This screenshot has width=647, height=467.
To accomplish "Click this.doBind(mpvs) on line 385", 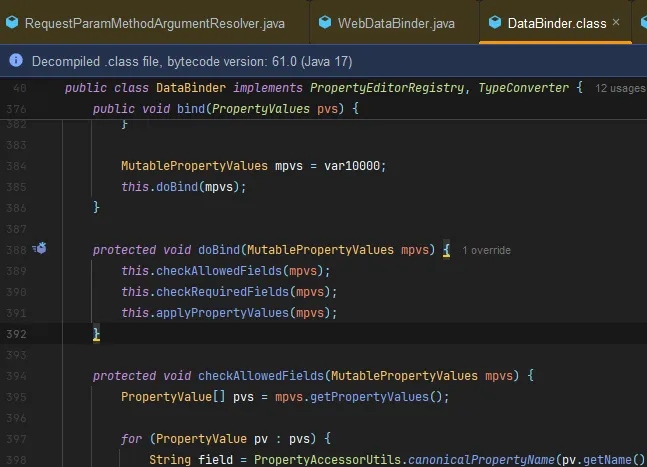I will pos(183,187).
